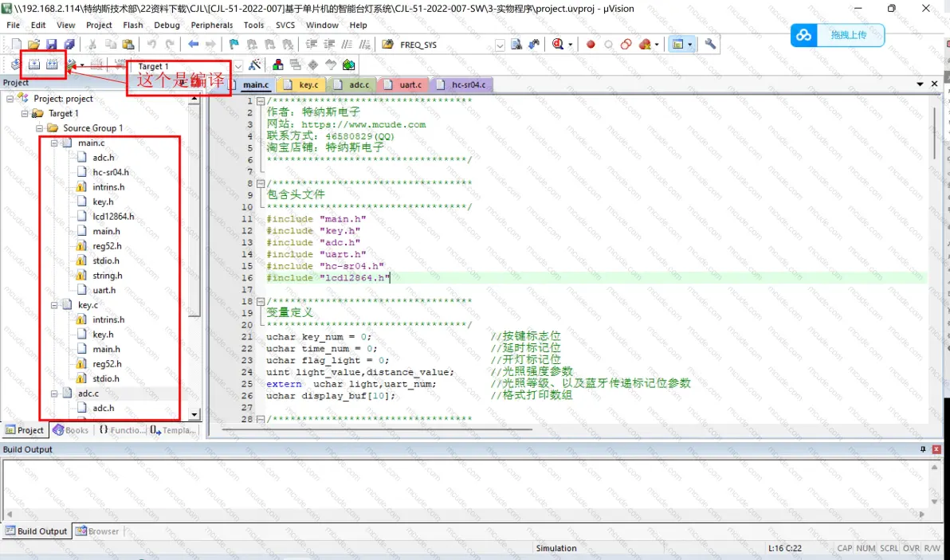
Task: Click the Save All toolbar icon
Action: (x=69, y=44)
